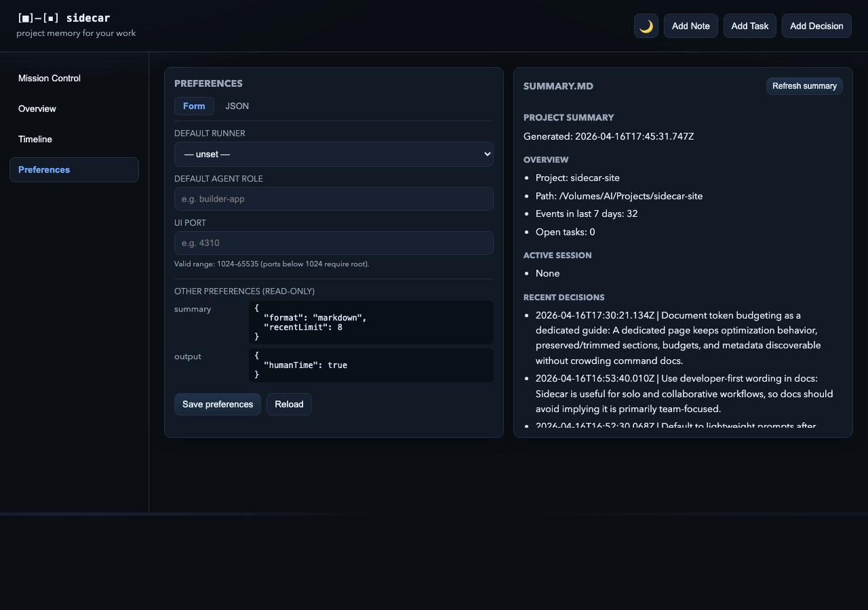Switch to the JSON tab
This screenshot has width=868, height=610.
237,106
